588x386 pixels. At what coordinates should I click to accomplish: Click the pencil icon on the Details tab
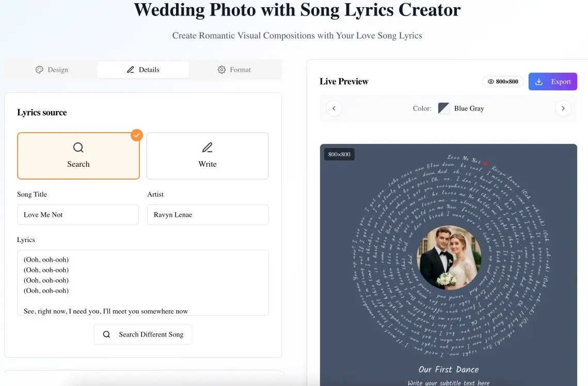point(131,69)
